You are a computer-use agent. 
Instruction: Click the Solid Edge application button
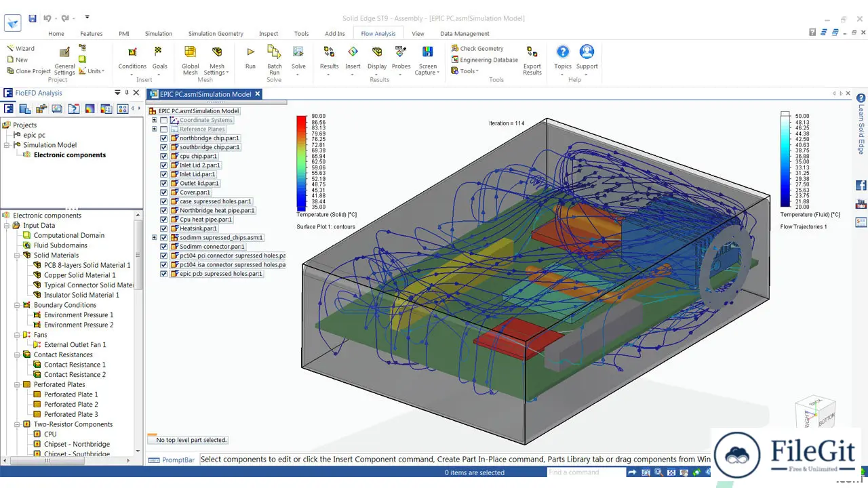tap(12, 22)
